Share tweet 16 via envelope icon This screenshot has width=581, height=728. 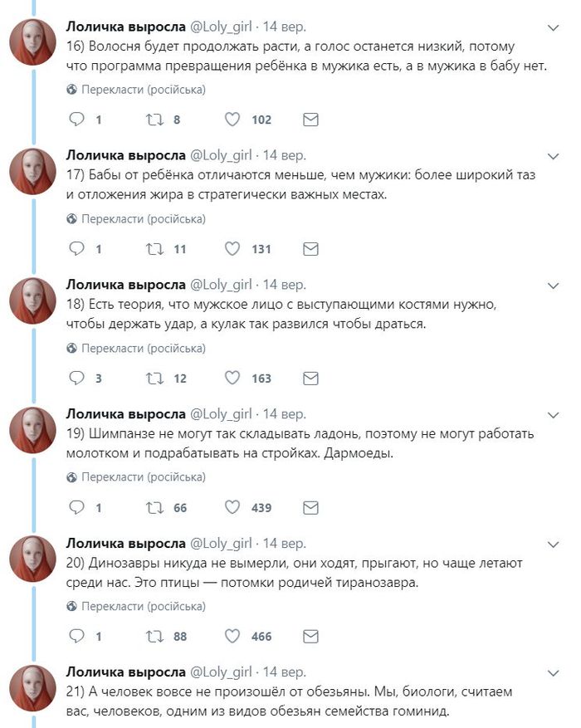click(x=310, y=120)
